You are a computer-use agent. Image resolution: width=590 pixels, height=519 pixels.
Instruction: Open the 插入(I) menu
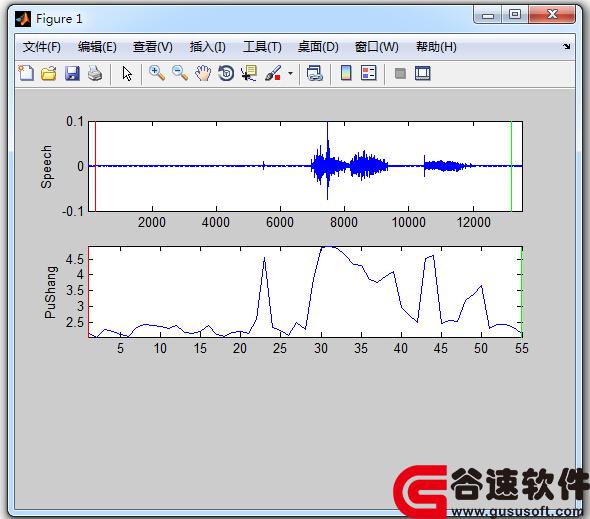pos(208,47)
